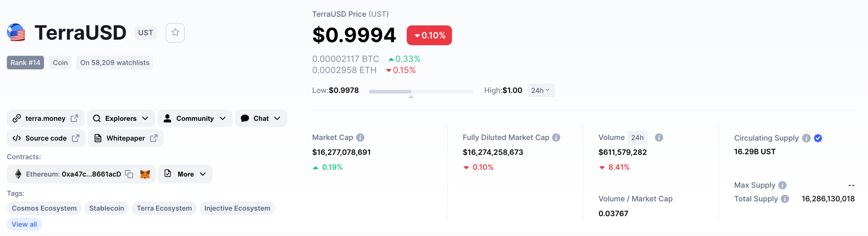
Task: Click the $0.9994 price value
Action: (x=354, y=35)
